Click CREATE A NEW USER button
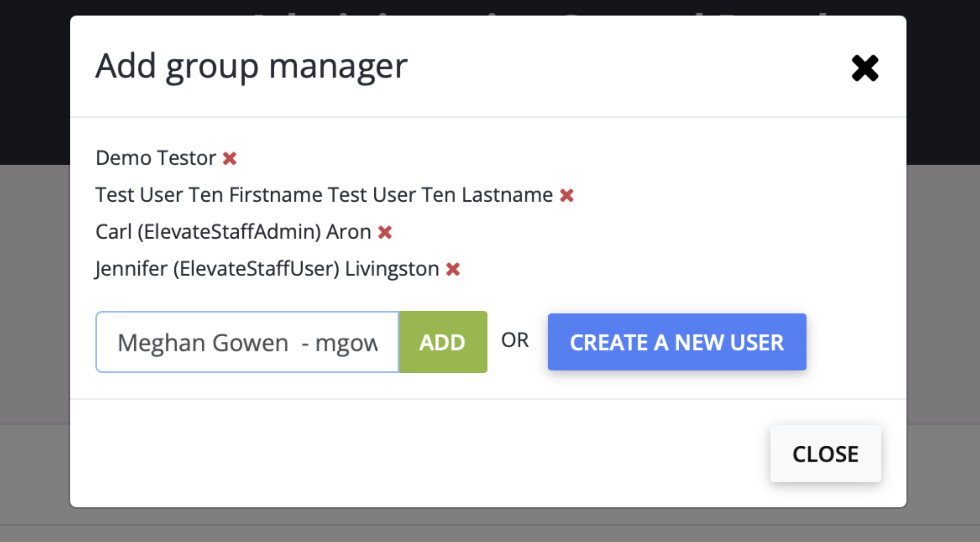 click(x=676, y=342)
